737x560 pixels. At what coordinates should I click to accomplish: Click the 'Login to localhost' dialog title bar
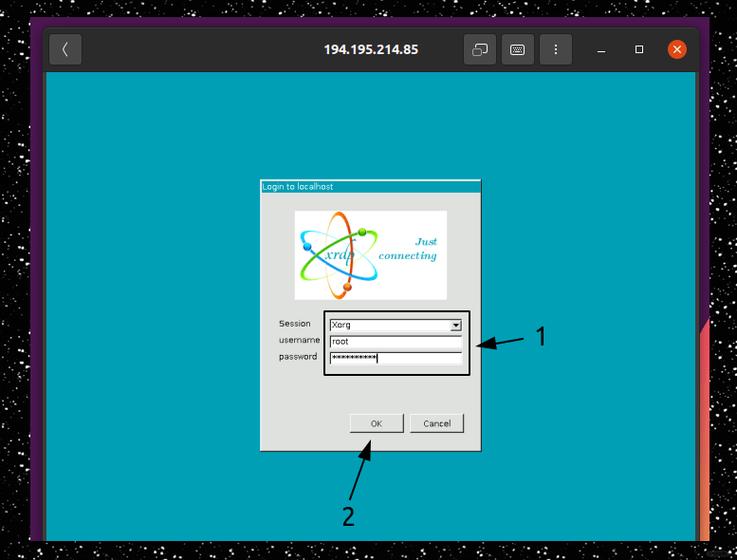(x=370, y=186)
